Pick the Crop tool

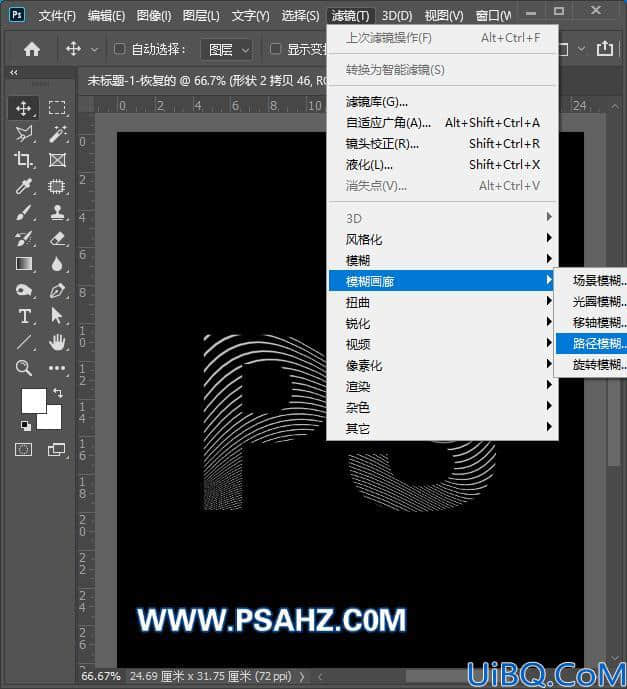pyautogui.click(x=24, y=160)
